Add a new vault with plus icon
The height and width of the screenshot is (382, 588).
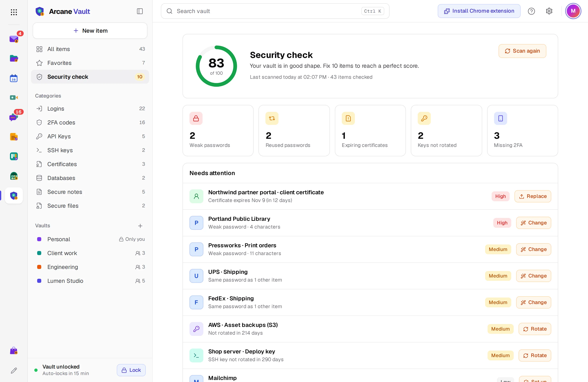coord(140,226)
